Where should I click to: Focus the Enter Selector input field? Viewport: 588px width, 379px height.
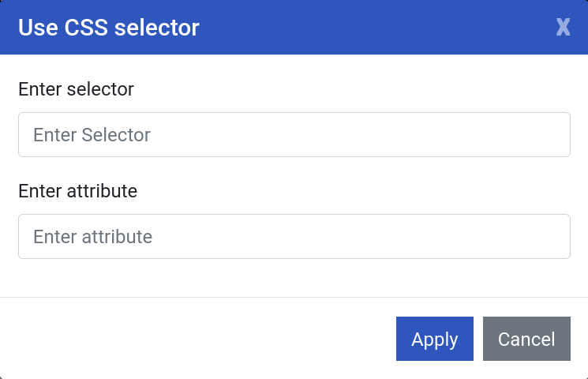click(x=294, y=135)
